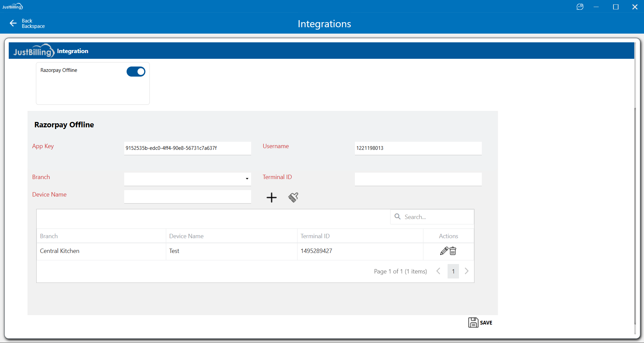This screenshot has width=644, height=343.
Task: Go to previous page of table
Action: point(438,271)
